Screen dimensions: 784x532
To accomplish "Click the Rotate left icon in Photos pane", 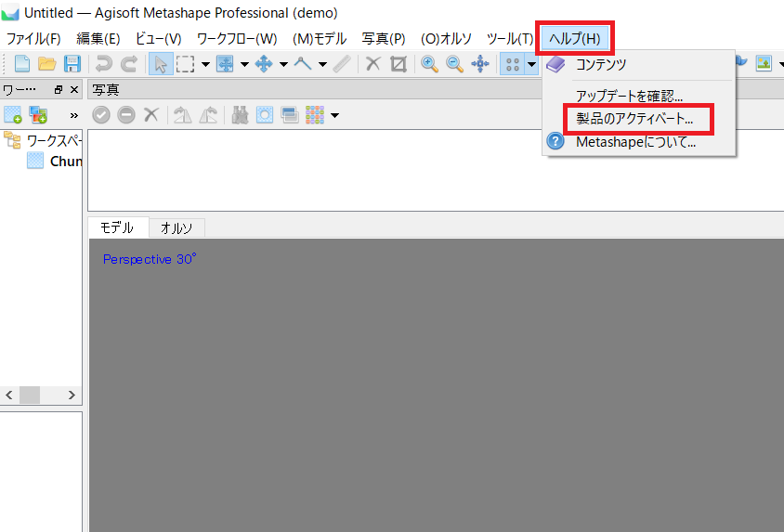I will click(x=182, y=115).
